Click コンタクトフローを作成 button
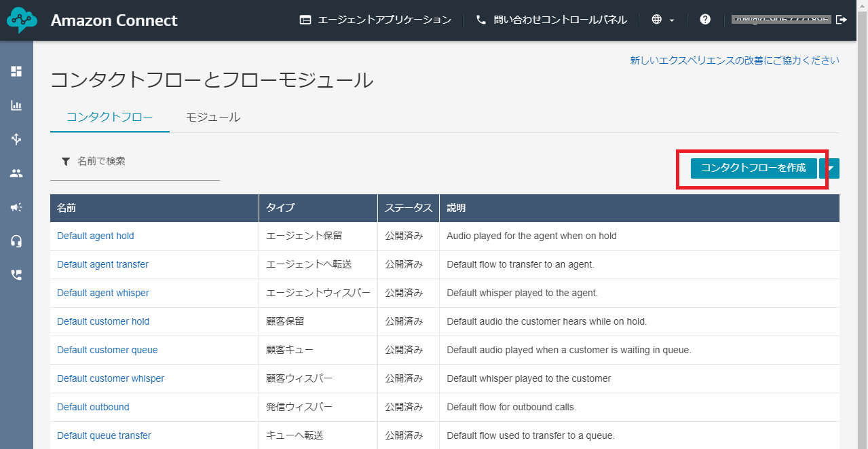The image size is (868, 449). tap(753, 168)
